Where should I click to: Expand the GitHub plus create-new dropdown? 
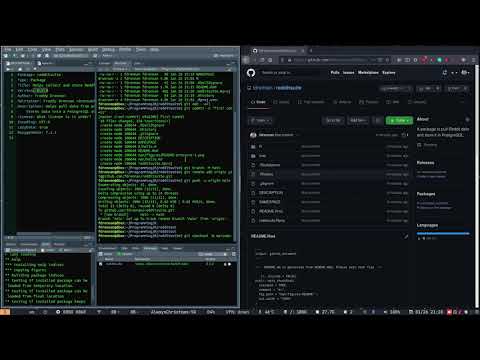tap(455, 72)
